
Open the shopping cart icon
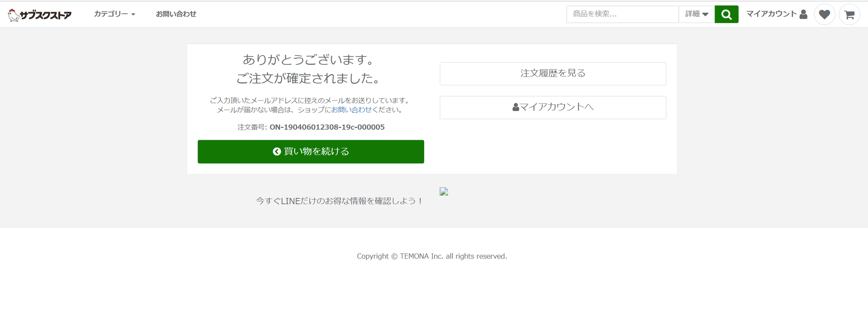point(849,14)
